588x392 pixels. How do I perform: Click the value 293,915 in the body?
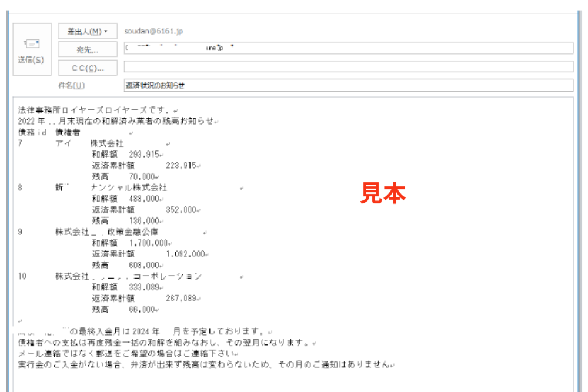[144, 155]
